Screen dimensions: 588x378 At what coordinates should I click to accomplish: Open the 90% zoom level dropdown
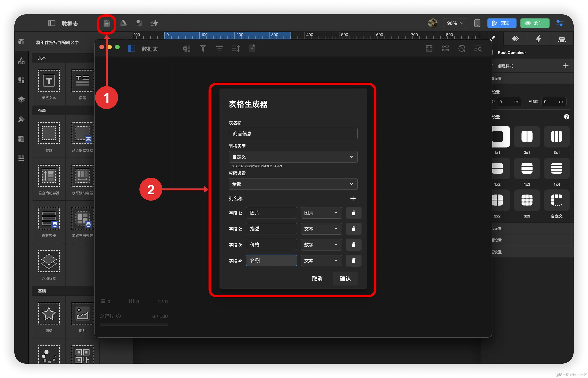(x=455, y=23)
